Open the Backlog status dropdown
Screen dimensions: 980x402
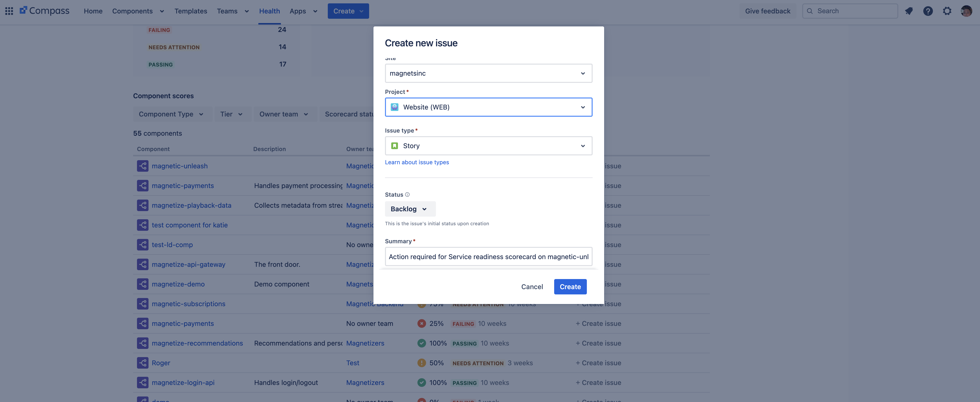410,209
